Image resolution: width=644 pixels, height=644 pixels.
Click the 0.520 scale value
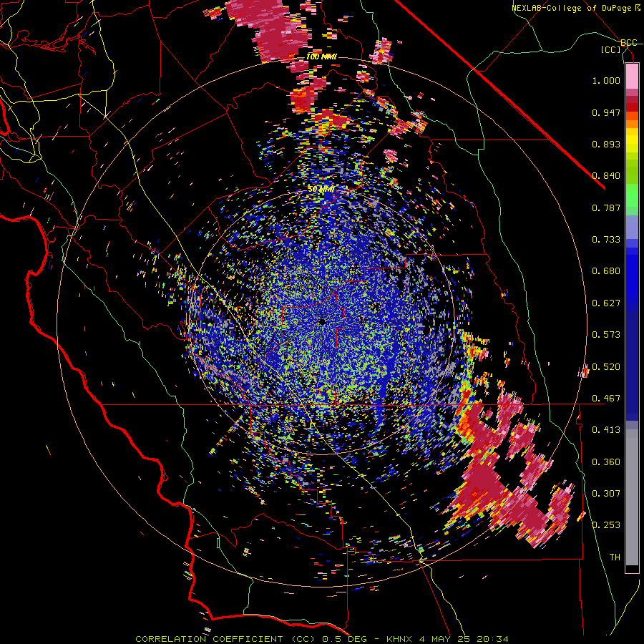606,367
